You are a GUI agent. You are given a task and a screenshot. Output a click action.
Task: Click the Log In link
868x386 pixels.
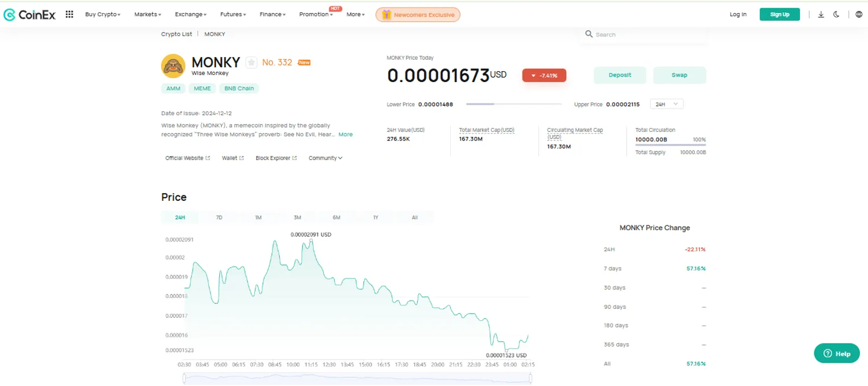click(738, 15)
